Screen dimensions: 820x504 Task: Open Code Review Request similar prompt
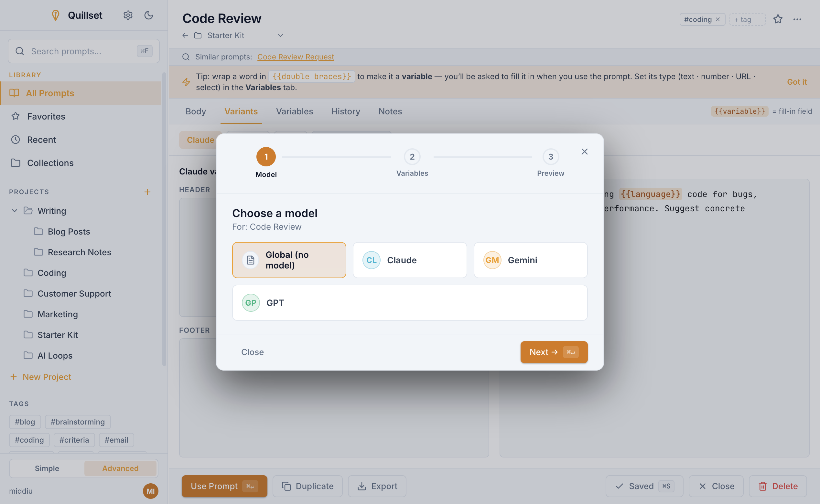(x=296, y=57)
